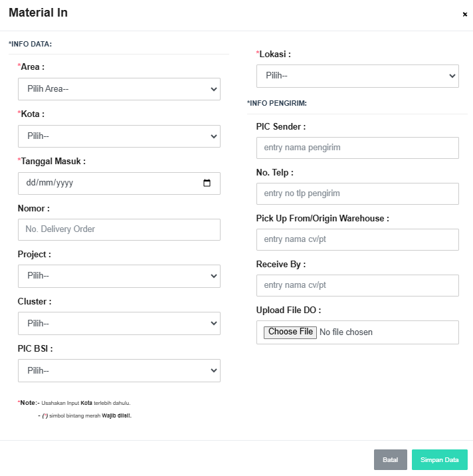Focus the Receive By input field
This screenshot has width=473, height=476.
pyautogui.click(x=357, y=285)
